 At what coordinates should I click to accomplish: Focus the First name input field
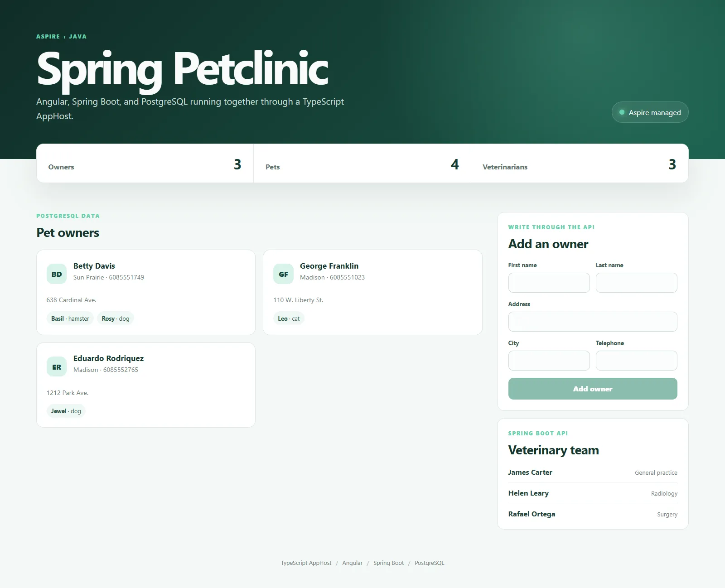pos(549,283)
